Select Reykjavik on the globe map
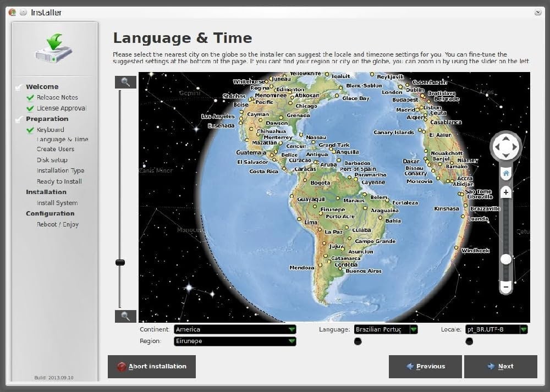 click(x=391, y=77)
